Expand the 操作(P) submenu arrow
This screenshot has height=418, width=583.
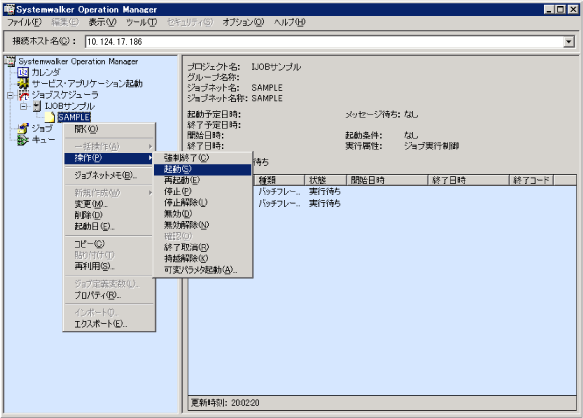(x=150, y=158)
